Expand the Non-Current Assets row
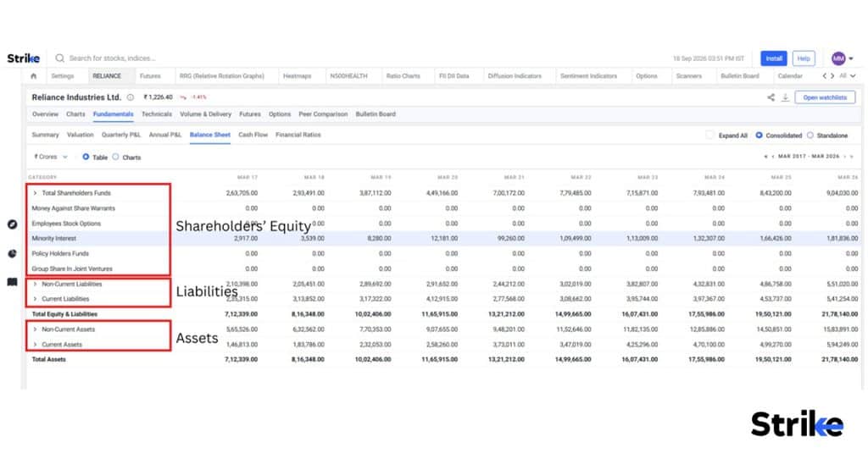This screenshot has width=868, height=459. coord(35,329)
